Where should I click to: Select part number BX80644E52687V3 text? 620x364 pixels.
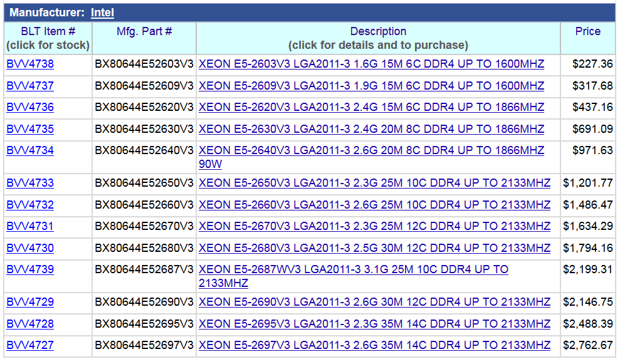pos(144,269)
